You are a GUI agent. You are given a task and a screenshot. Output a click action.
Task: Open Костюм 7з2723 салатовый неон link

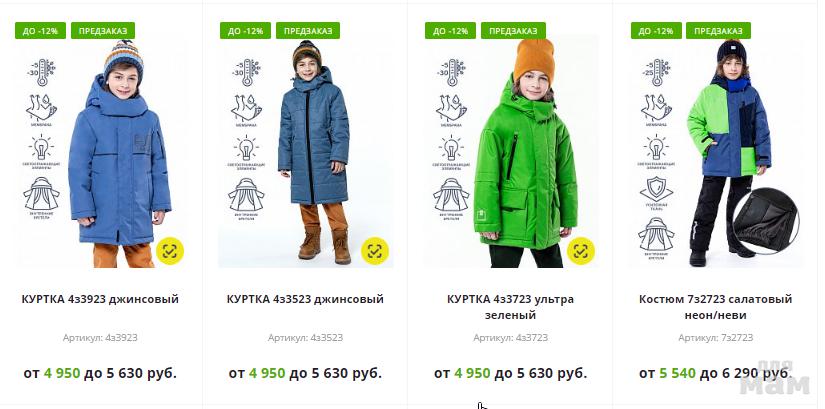pyautogui.click(x=716, y=307)
